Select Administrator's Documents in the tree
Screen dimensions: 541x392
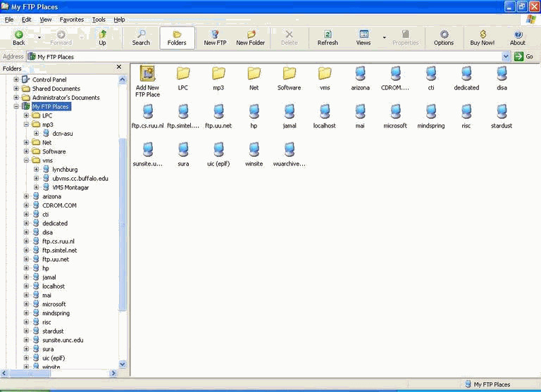click(x=66, y=98)
